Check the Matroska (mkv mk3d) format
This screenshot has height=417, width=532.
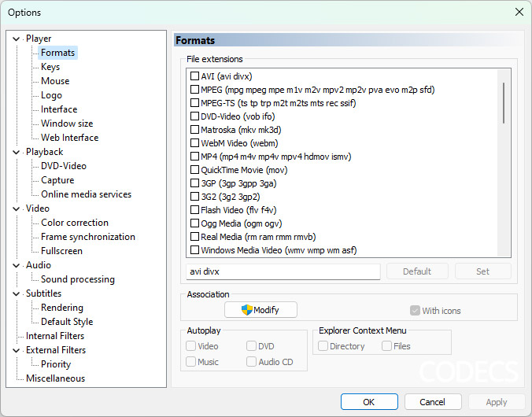pos(194,130)
